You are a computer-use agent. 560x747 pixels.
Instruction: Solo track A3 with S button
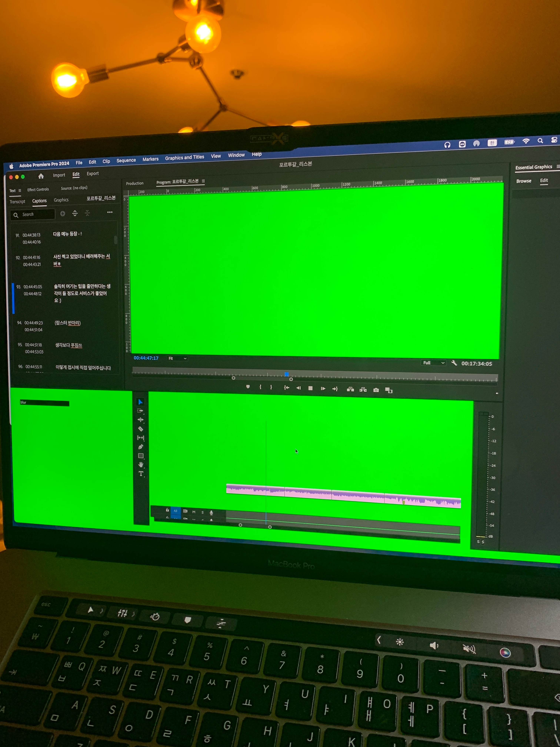pyautogui.click(x=203, y=512)
